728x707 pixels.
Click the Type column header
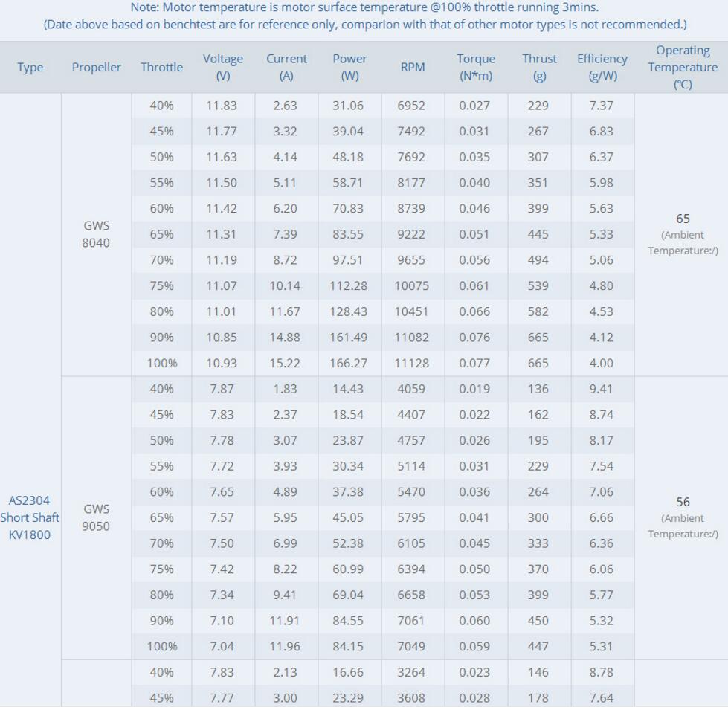coord(30,67)
